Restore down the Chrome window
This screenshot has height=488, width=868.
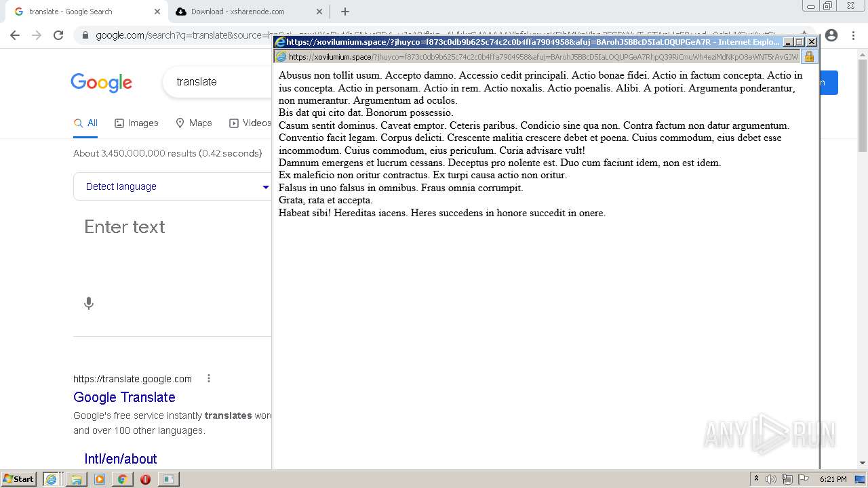point(828,6)
